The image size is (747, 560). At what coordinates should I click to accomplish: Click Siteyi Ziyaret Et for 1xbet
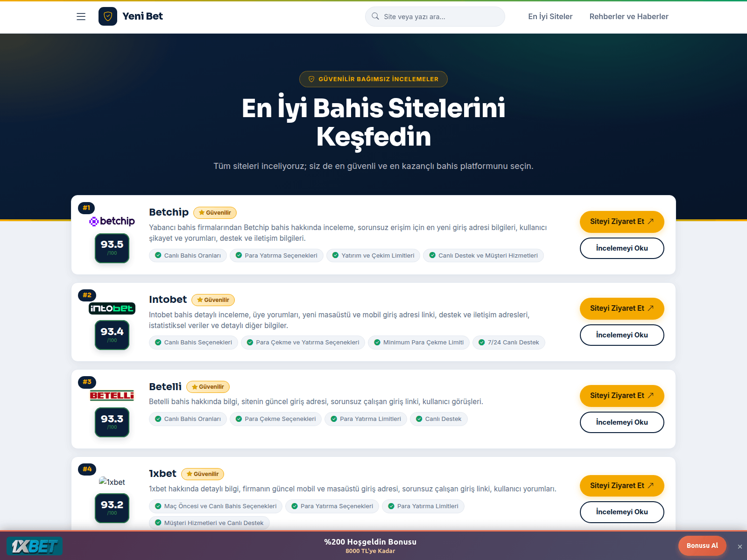[x=622, y=486]
